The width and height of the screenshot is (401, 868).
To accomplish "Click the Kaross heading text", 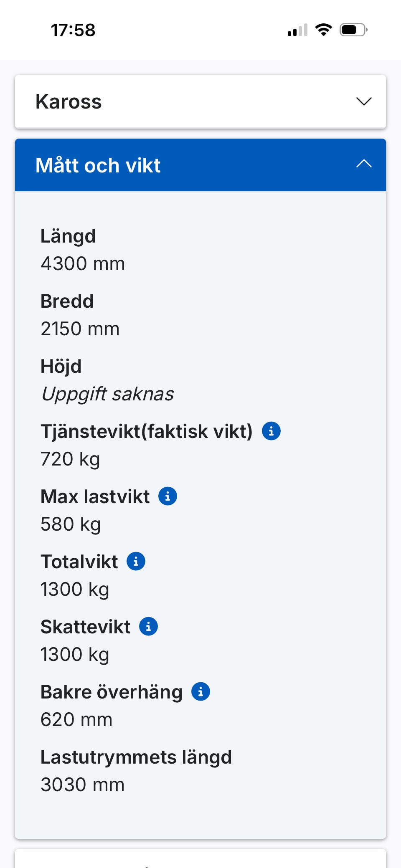I will coord(69,101).
